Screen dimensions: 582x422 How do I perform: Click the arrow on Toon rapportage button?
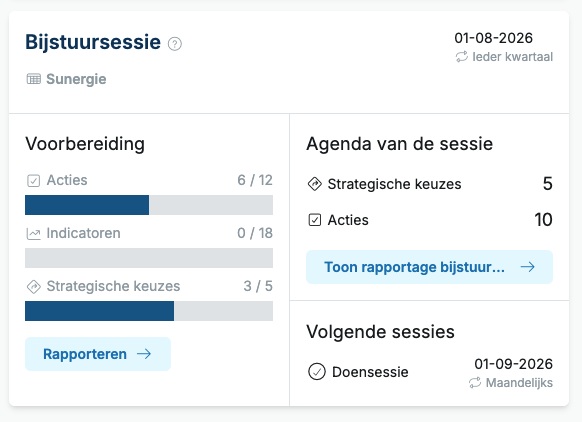[527, 267]
